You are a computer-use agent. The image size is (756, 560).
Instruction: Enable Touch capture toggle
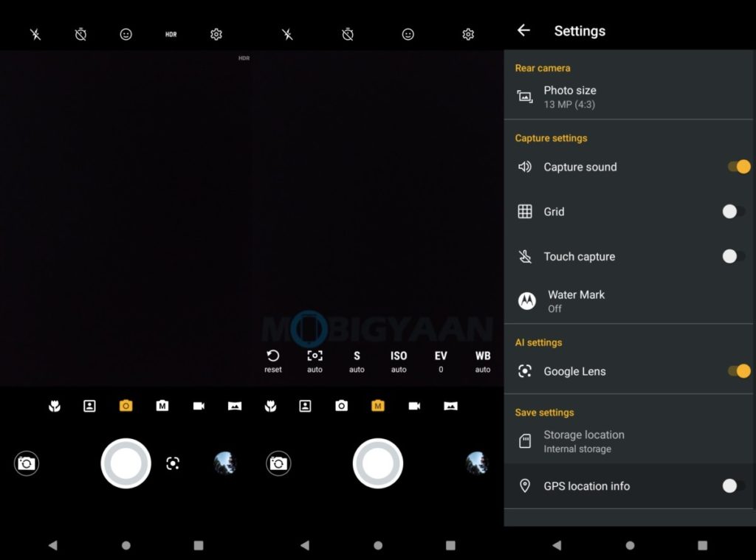733,256
